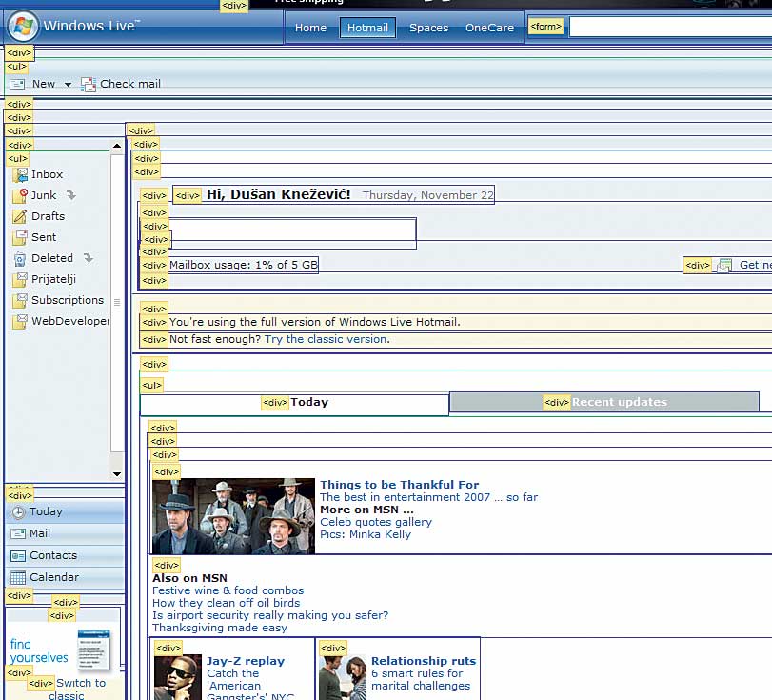The image size is (772, 700).
Task: Open the Subscriptions folder
Action: pos(68,300)
